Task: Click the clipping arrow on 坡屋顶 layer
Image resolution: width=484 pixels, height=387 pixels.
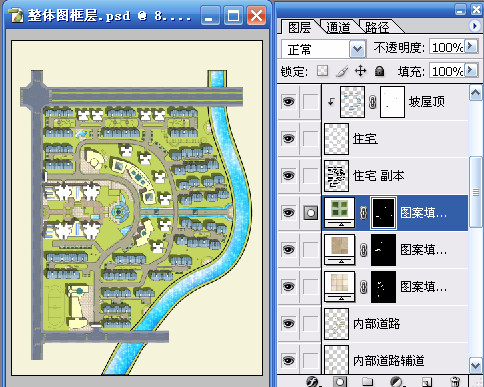Action: point(331,102)
